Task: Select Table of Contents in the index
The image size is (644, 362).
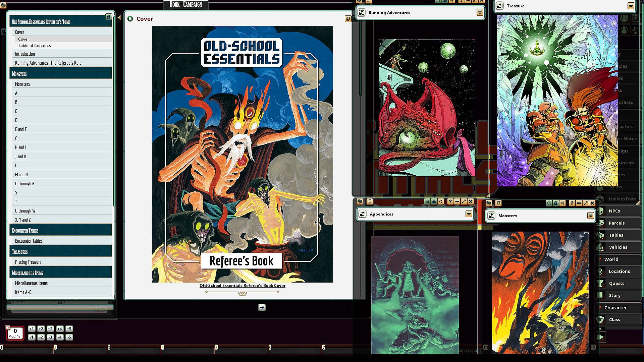Action: click(34, 46)
